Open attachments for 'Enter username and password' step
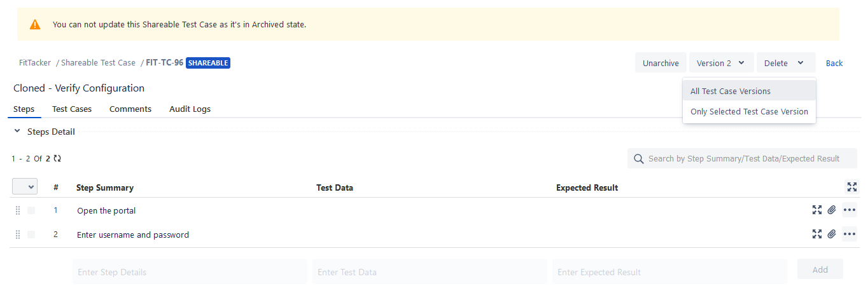 point(832,234)
